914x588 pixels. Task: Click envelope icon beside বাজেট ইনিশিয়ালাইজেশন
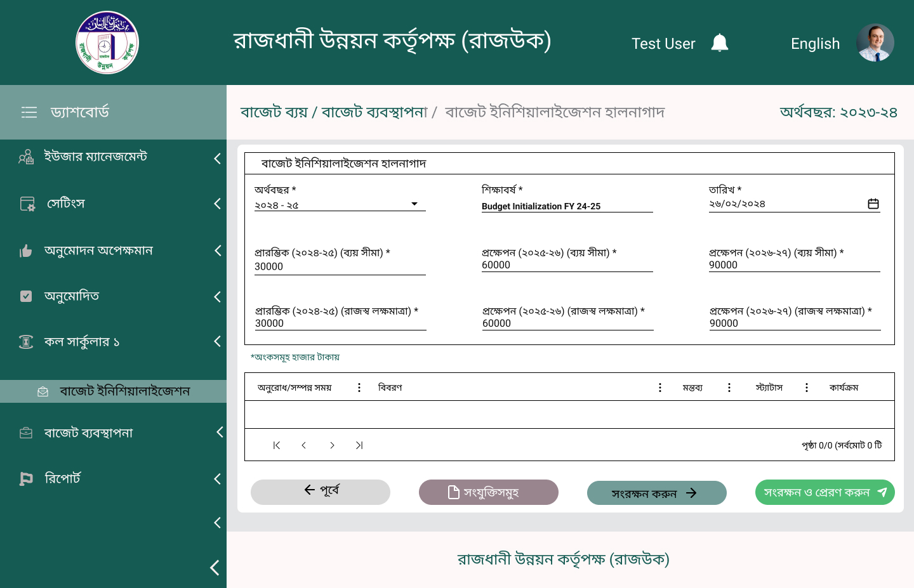click(43, 392)
